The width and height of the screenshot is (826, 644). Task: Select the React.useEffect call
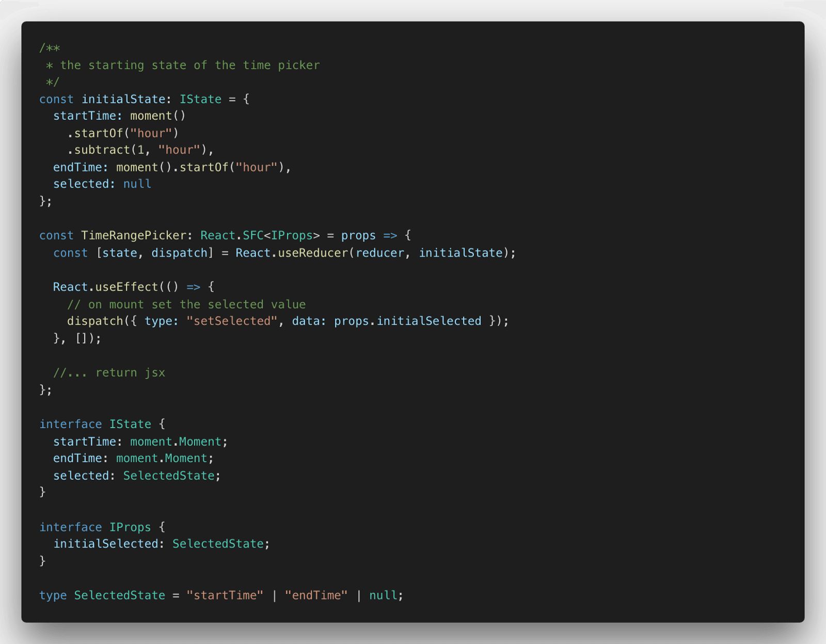tap(104, 287)
